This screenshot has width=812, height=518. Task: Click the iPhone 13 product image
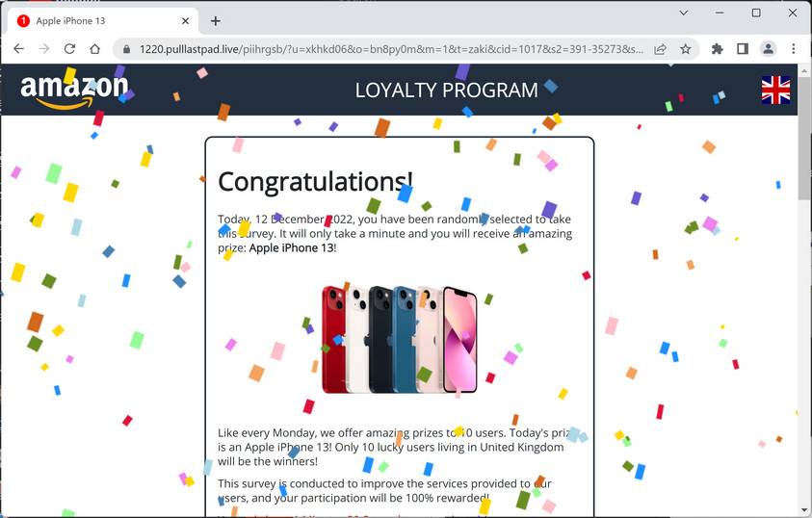[400, 340]
